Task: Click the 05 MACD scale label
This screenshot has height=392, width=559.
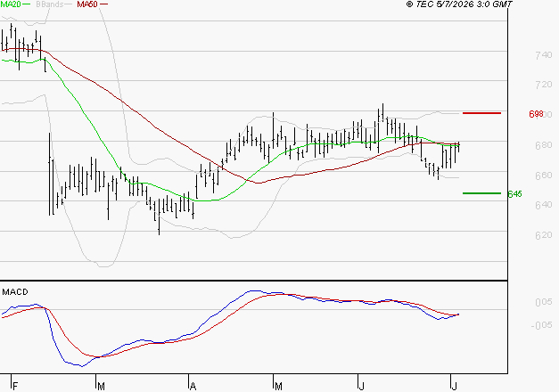Action: (544, 302)
